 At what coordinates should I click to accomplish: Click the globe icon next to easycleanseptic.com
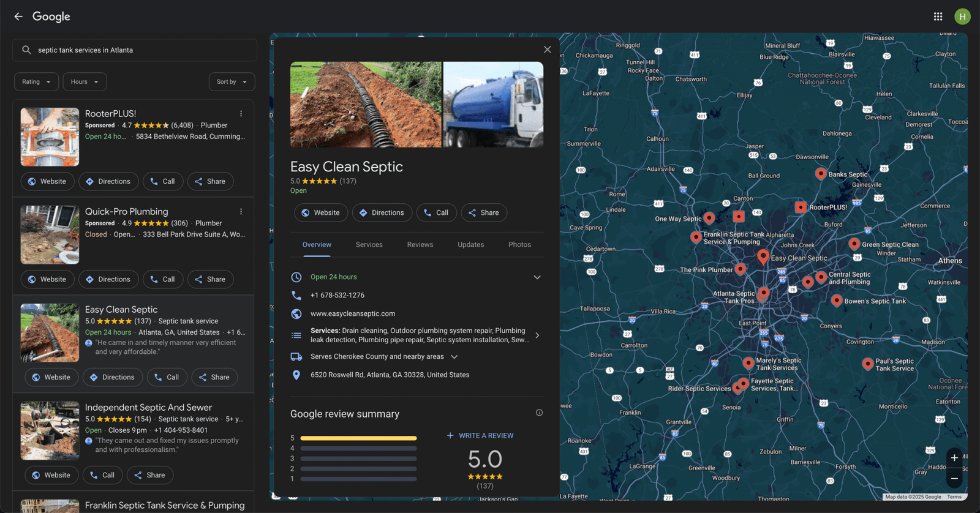click(x=296, y=313)
